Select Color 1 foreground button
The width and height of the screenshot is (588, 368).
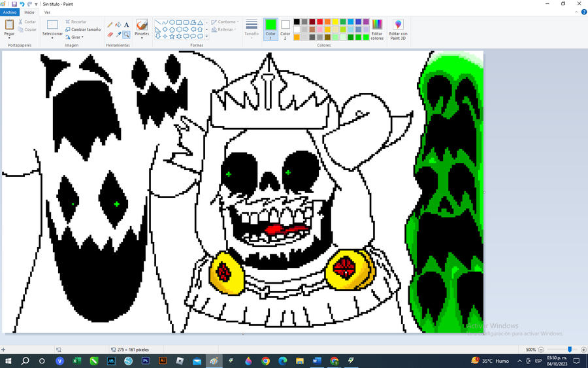click(x=270, y=29)
